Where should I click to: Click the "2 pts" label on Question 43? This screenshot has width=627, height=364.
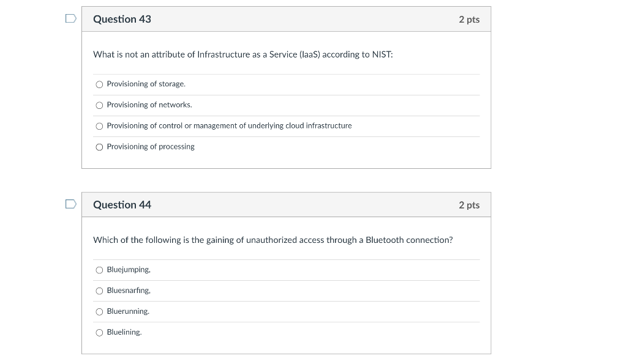click(x=470, y=19)
